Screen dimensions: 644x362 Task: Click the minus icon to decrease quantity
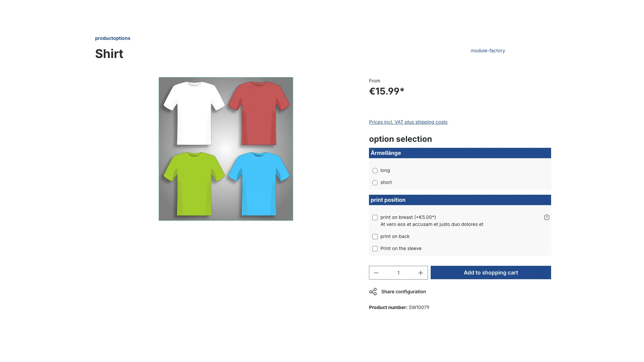click(376, 273)
